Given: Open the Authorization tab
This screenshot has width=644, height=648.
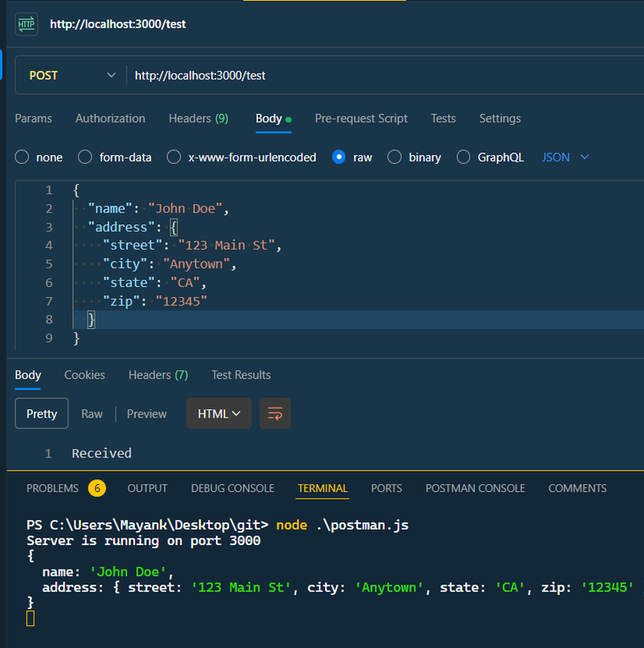Looking at the screenshot, I should point(110,118).
